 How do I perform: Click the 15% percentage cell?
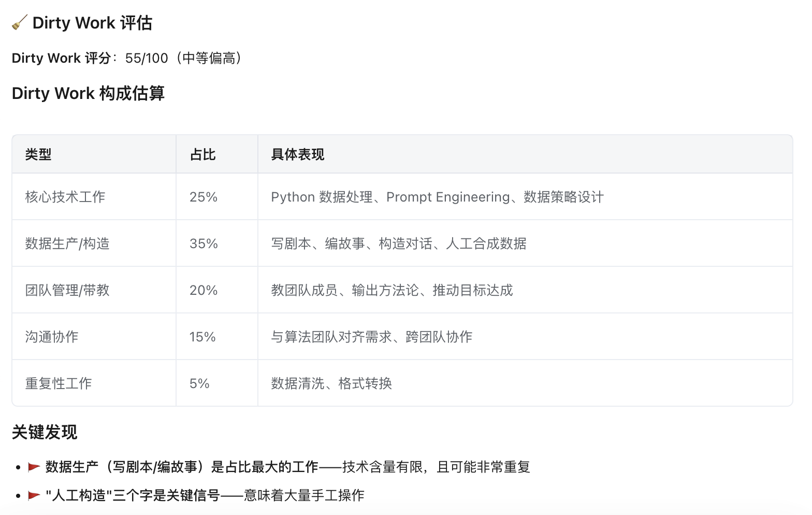202,337
